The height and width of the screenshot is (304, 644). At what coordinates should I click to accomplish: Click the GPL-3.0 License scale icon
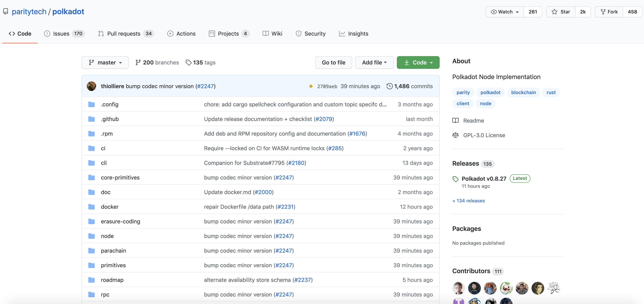455,135
